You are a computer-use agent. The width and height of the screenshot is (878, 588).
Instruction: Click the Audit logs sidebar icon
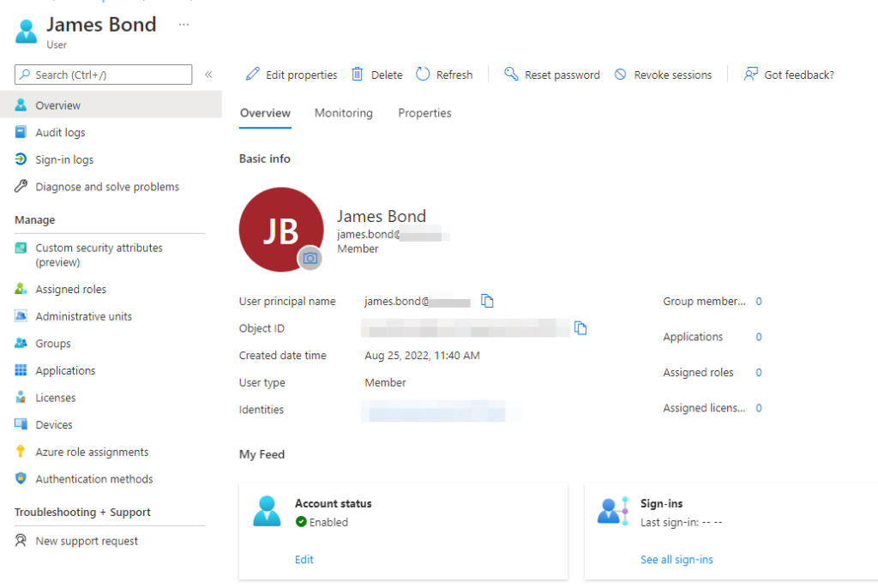click(21, 132)
